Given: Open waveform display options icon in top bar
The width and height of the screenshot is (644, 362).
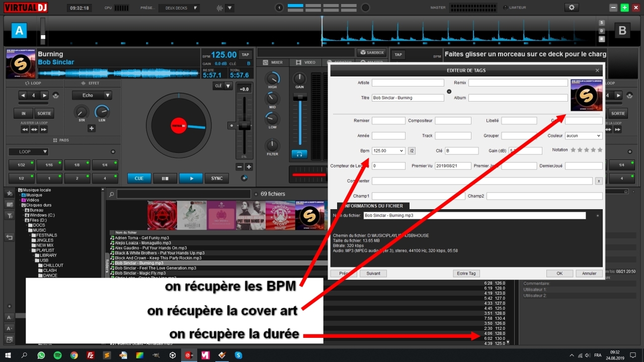Looking at the screenshot, I should coord(219,8).
